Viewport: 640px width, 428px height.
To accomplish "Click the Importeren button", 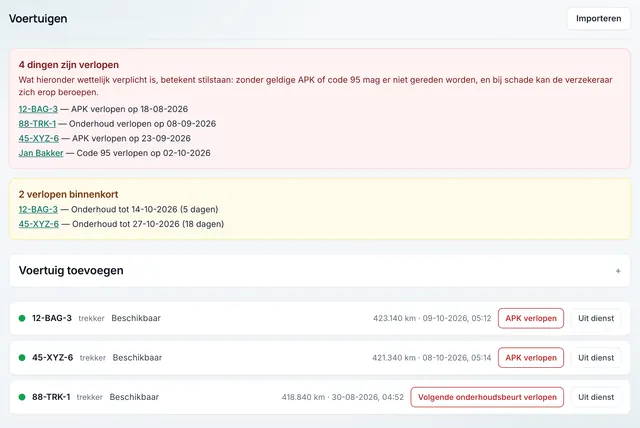I will pos(598,18).
